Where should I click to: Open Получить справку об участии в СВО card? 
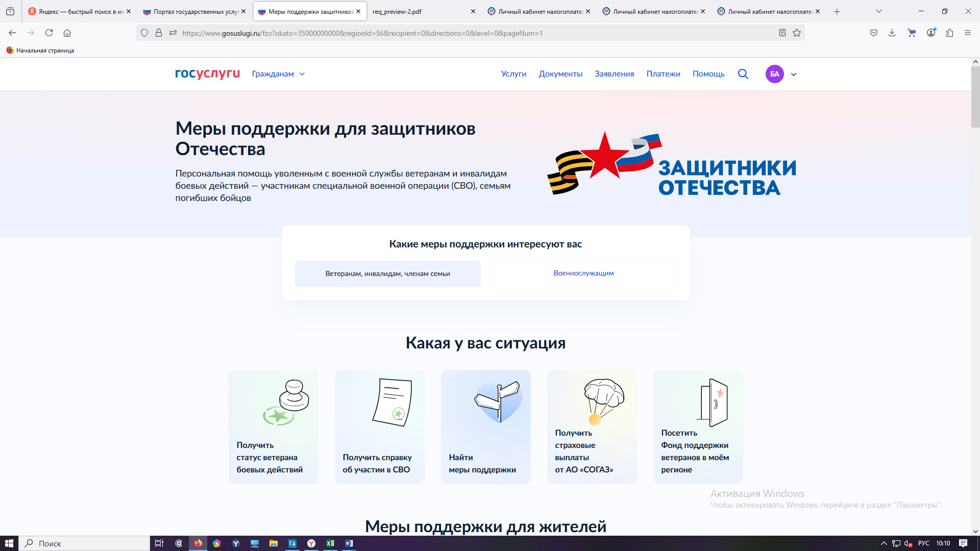point(379,427)
